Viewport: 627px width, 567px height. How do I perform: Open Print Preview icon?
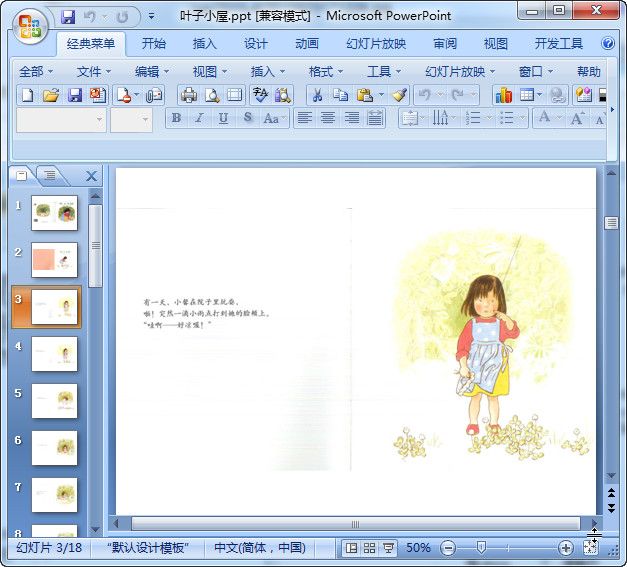click(x=212, y=95)
